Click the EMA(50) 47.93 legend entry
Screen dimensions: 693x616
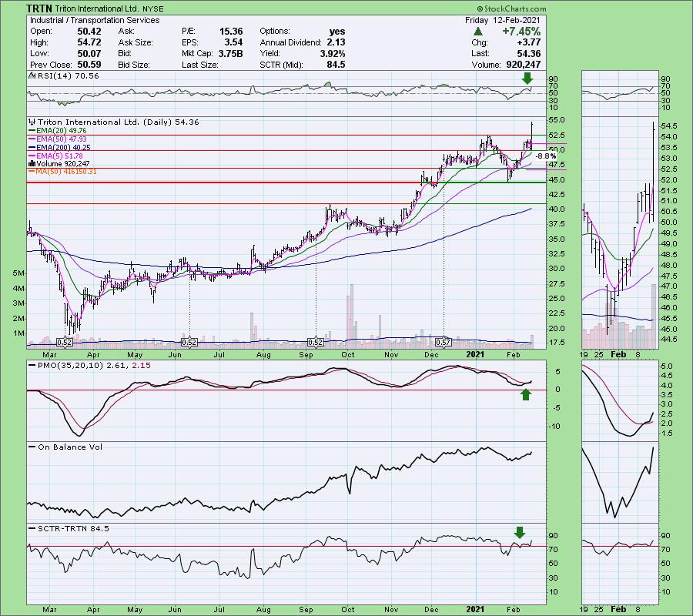58,139
